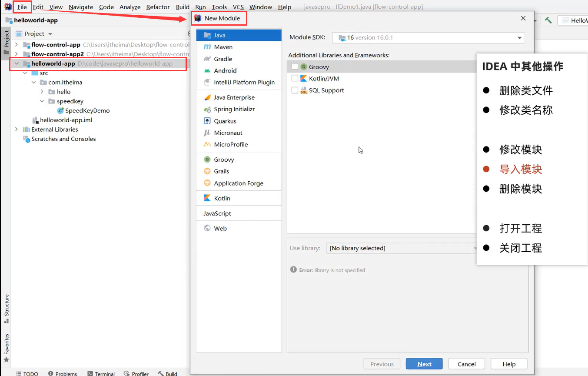Expand the flow-control-app2 module node

[17, 54]
